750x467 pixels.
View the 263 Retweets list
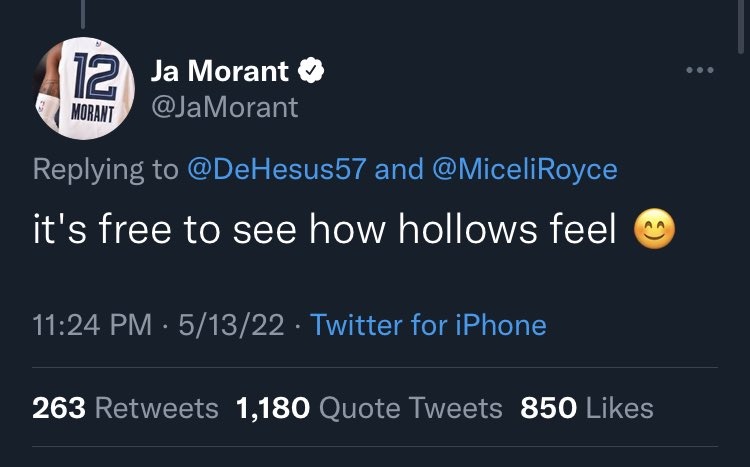pyautogui.click(x=125, y=408)
